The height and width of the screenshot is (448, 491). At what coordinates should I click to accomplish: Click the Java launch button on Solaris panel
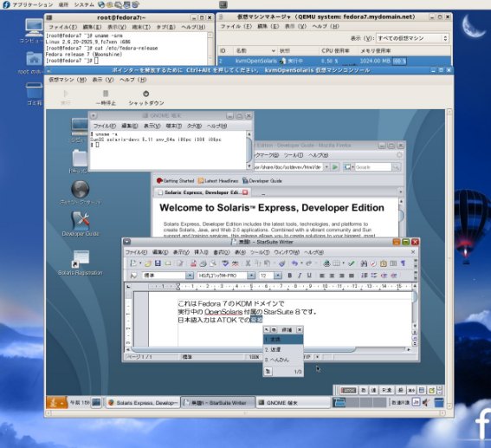(x=56, y=402)
